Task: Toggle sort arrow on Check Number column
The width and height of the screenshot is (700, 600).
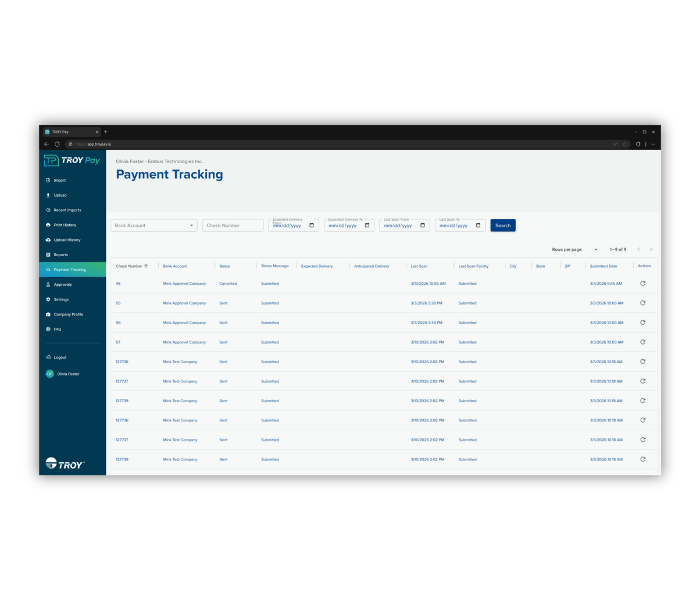Action: coord(146,266)
